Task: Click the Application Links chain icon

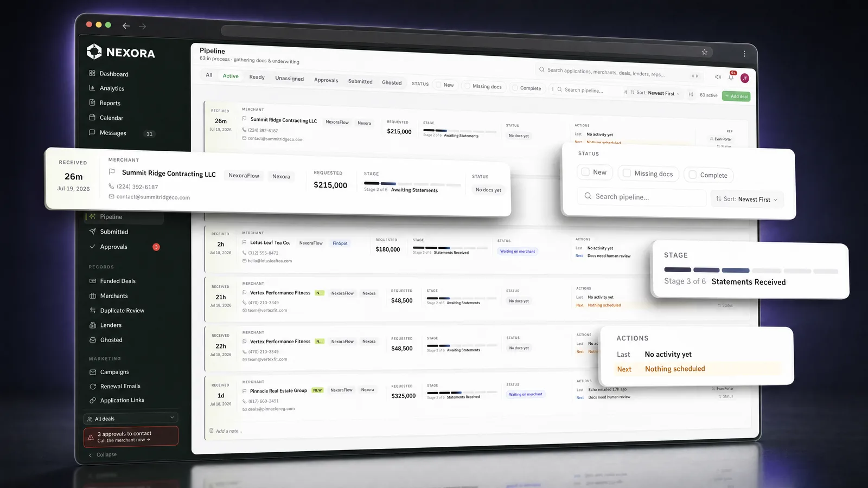Action: 93,400
